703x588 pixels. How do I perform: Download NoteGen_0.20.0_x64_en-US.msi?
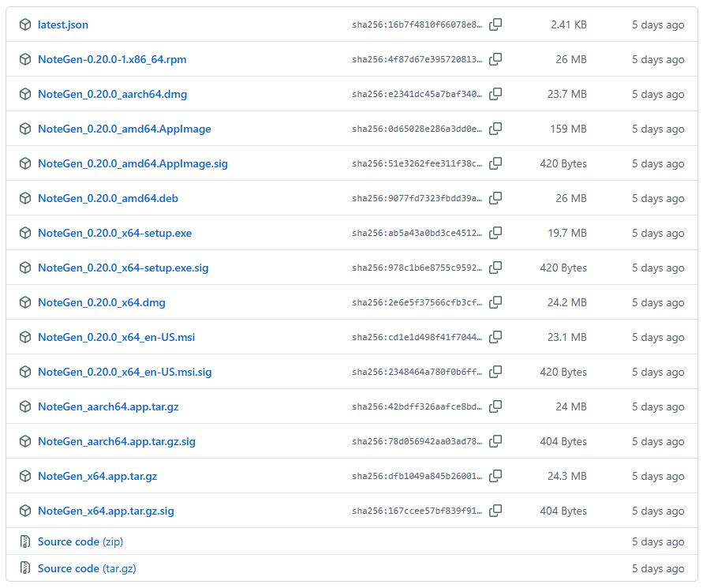pyautogui.click(x=116, y=337)
